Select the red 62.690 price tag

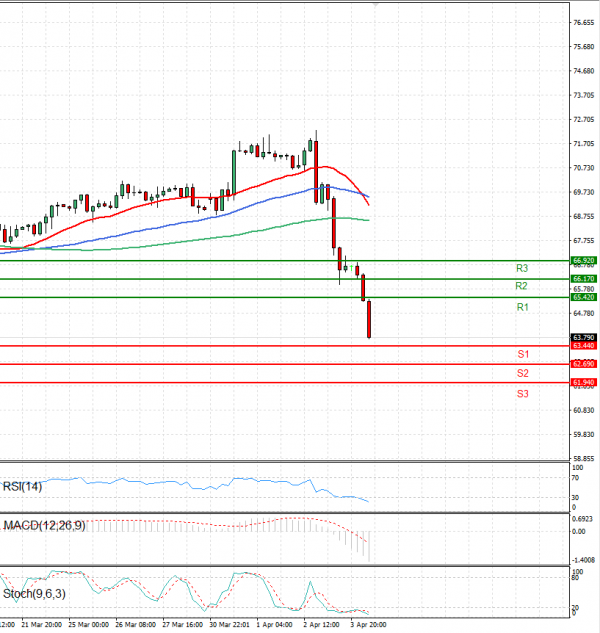point(583,364)
